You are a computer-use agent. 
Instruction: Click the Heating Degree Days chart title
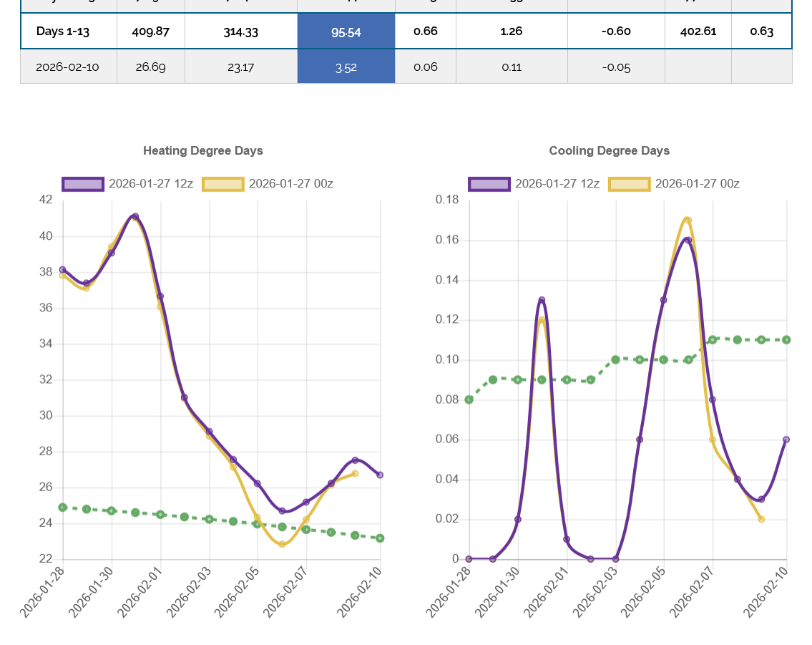click(x=202, y=151)
